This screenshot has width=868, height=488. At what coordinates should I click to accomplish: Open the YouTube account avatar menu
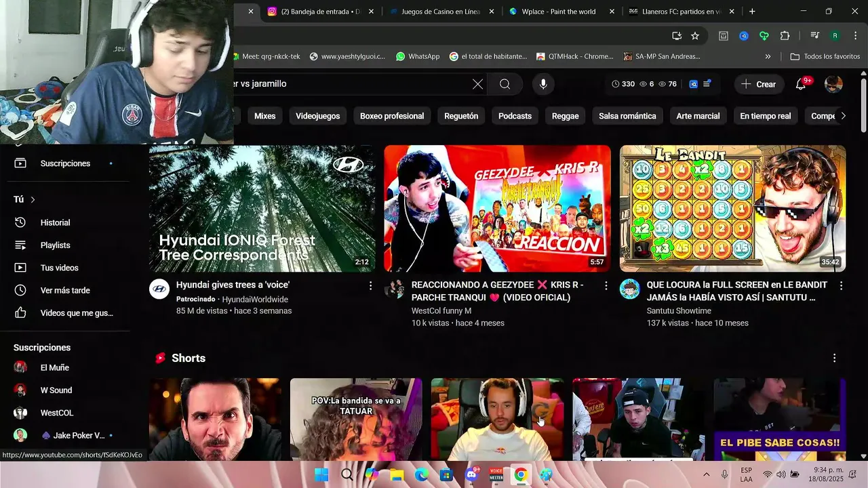click(833, 84)
